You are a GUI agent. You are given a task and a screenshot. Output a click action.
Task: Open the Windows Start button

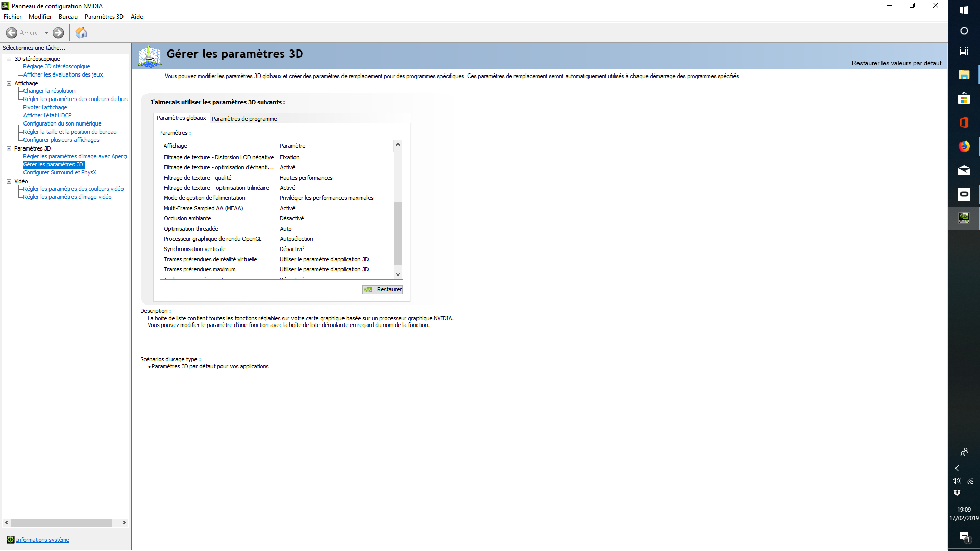(x=964, y=10)
